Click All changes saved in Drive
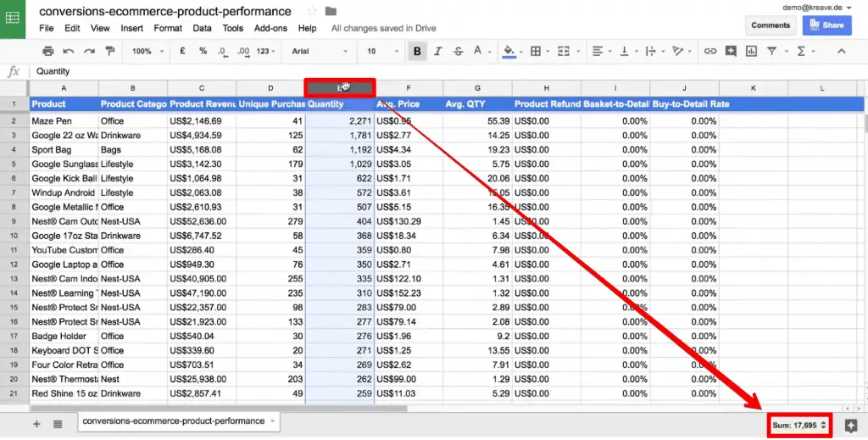The height and width of the screenshot is (440, 868). coord(384,28)
